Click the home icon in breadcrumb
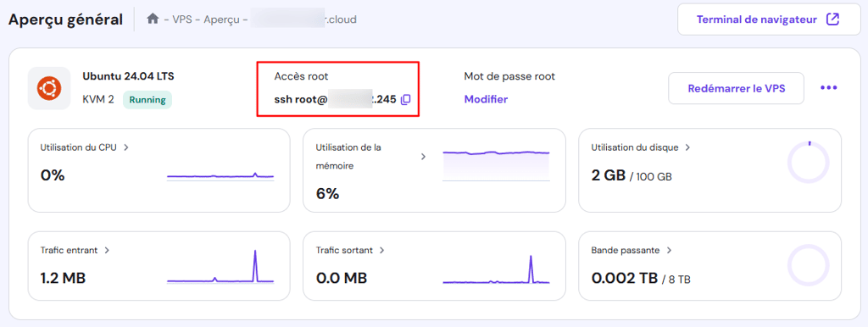The height and width of the screenshot is (327, 868). click(153, 19)
